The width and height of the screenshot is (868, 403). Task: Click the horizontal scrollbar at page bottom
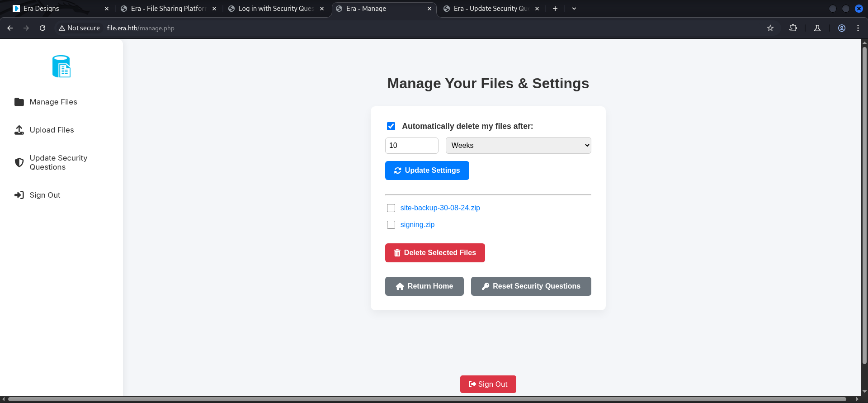click(427, 399)
